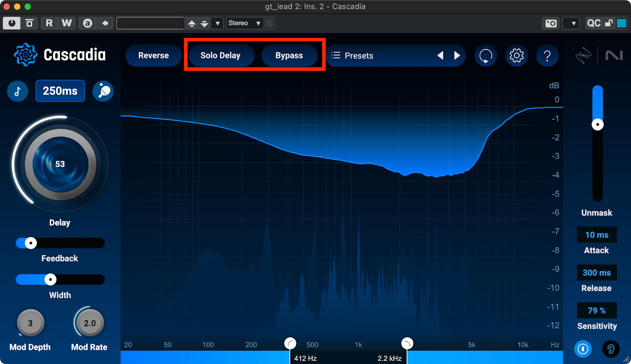Viewport: 631px width, 364px height.
Task: Click the Mod Depth knob
Action: pos(30,323)
